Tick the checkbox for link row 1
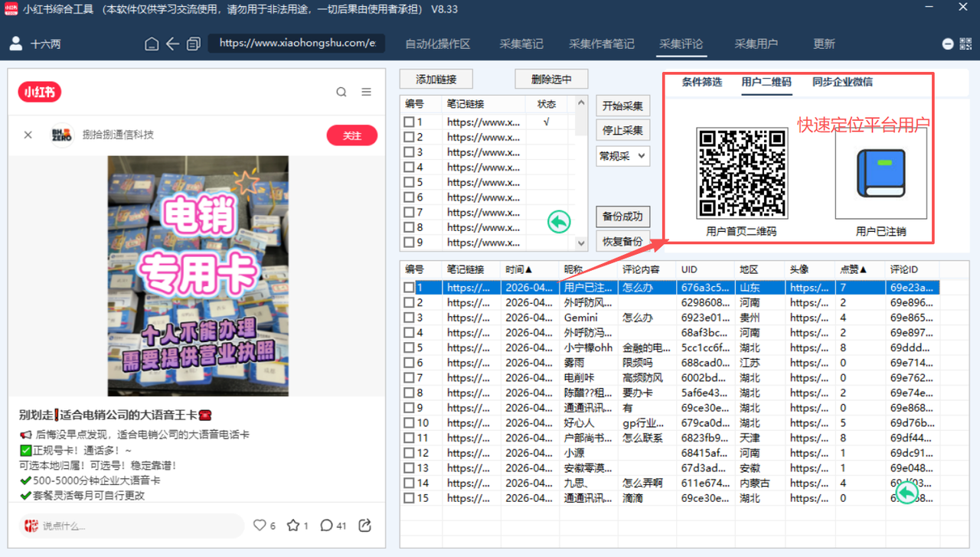The width and height of the screenshot is (980, 557). pyautogui.click(x=410, y=122)
